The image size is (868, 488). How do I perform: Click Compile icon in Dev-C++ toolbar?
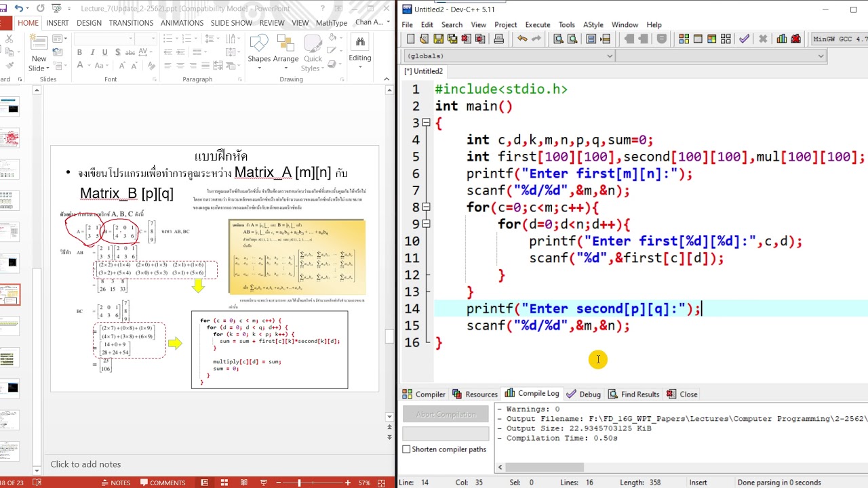684,39
